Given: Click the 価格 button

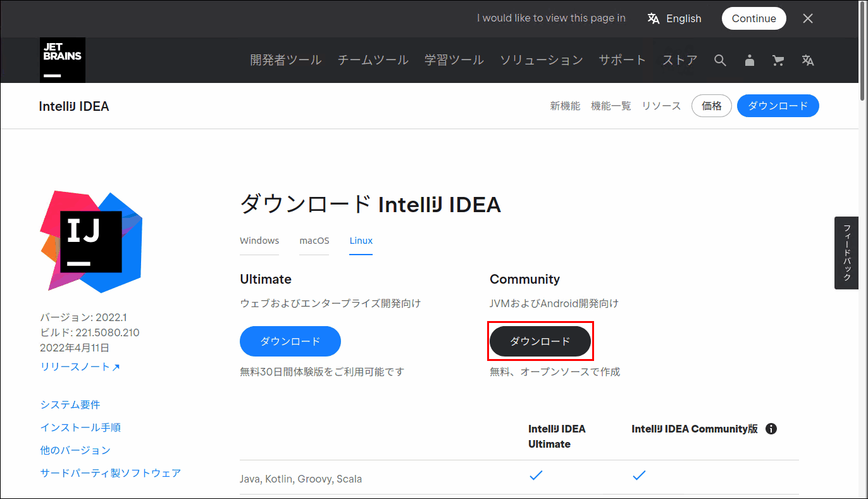Looking at the screenshot, I should pos(712,106).
